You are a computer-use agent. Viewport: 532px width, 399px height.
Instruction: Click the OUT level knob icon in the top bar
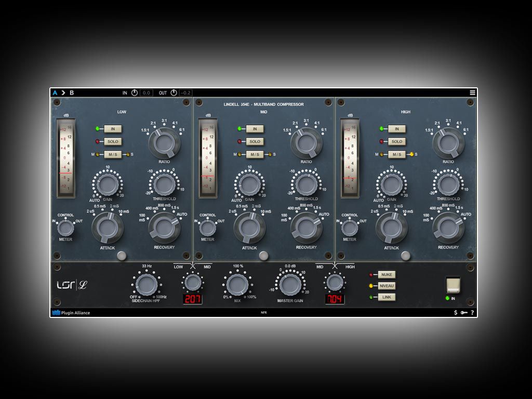[174, 92]
